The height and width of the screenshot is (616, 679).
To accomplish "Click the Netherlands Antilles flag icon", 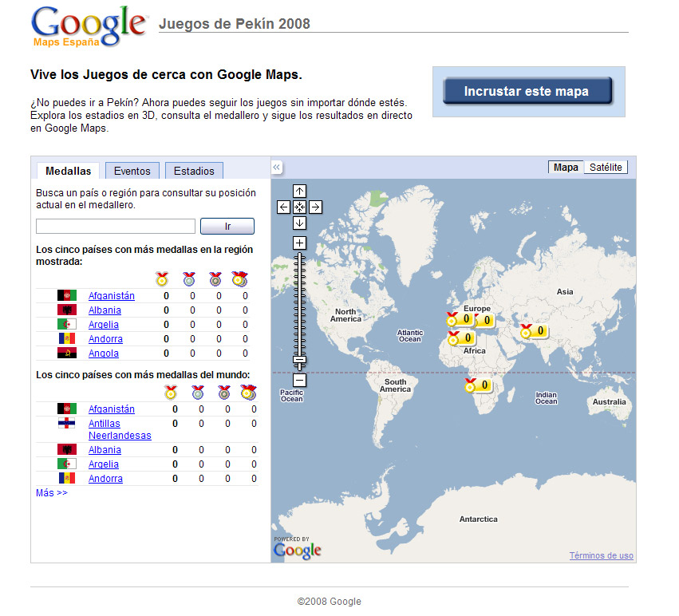I will (67, 423).
